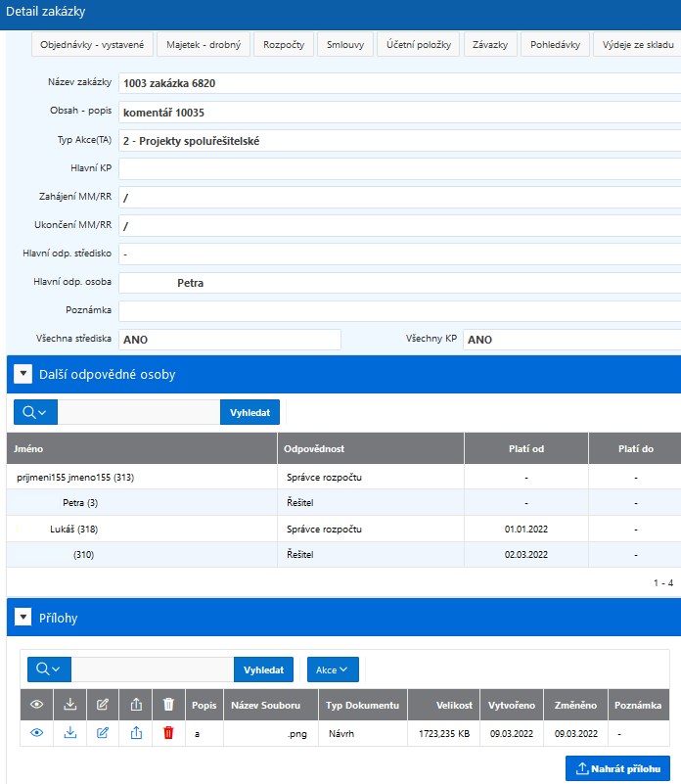Screen dimensions: 681x784
Task: Share the attachment using the upload arrow icon
Action: pyautogui.click(x=136, y=733)
